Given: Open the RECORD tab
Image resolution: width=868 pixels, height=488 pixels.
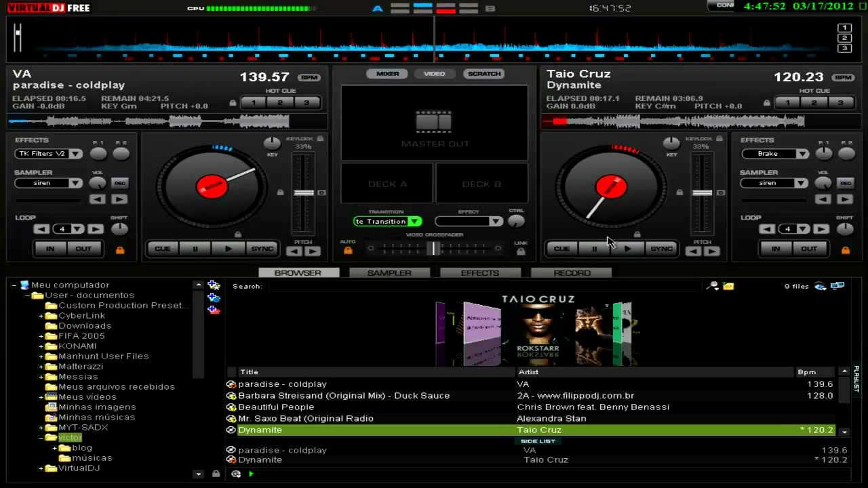Looking at the screenshot, I should [572, 272].
